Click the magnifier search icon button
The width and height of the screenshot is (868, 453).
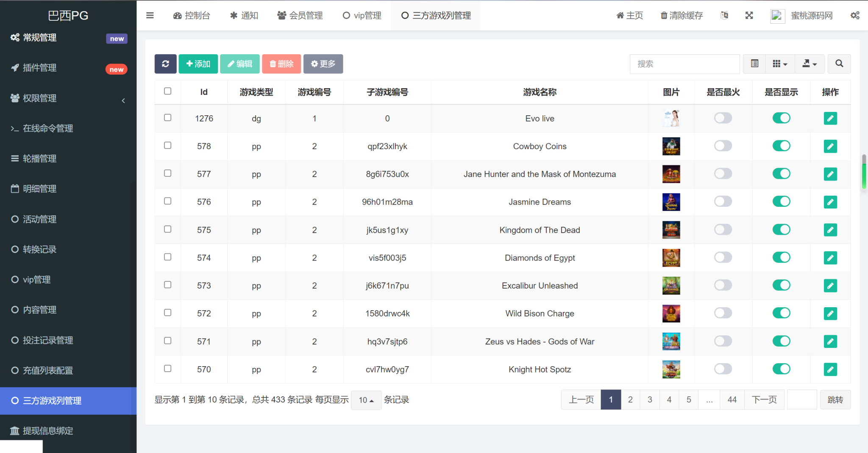pyautogui.click(x=839, y=64)
